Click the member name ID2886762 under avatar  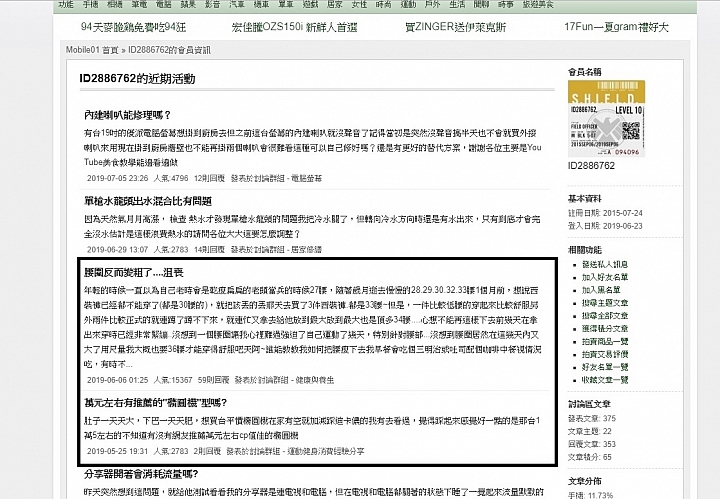591,166
